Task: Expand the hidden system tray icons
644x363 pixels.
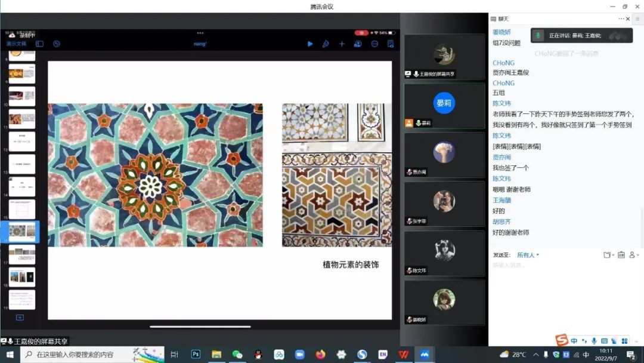Action: [x=535, y=355]
